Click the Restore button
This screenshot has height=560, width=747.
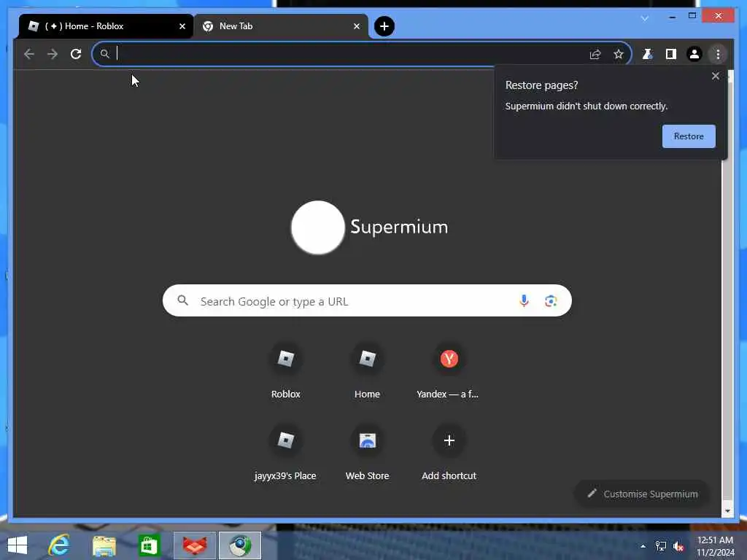pyautogui.click(x=689, y=136)
